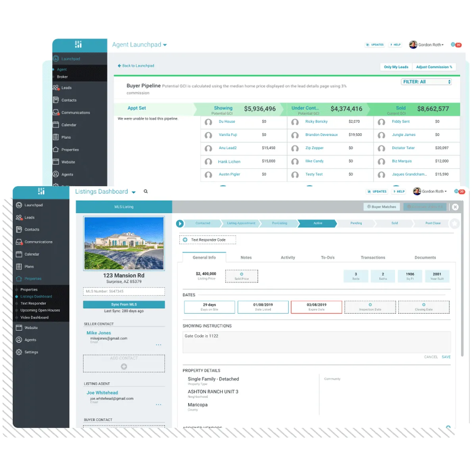This screenshot has height=466, width=476.
Task: Toggle Only My Leads filter
Action: tap(396, 67)
